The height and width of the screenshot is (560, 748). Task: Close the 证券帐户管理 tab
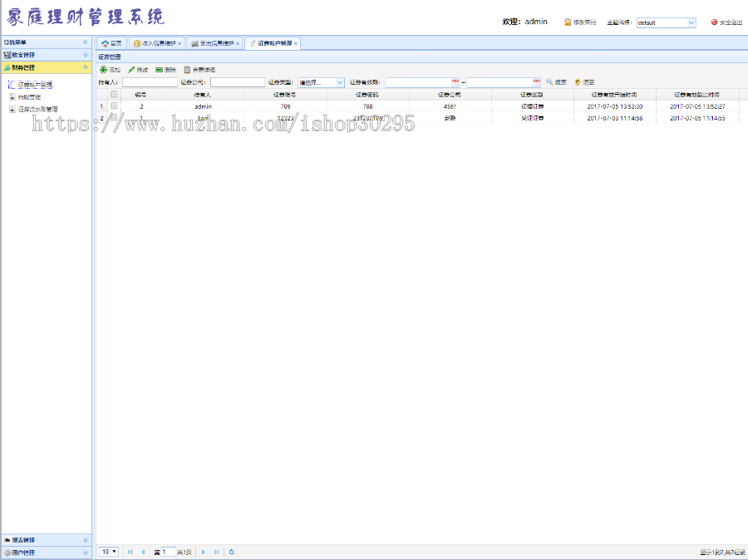pyautogui.click(x=296, y=43)
